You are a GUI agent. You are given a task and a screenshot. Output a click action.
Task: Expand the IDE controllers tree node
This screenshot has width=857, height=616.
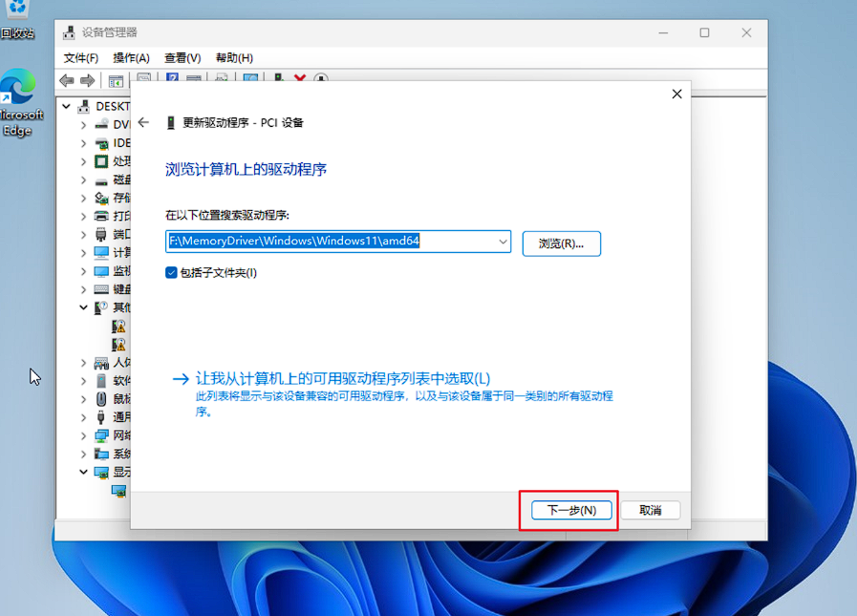pyautogui.click(x=83, y=143)
